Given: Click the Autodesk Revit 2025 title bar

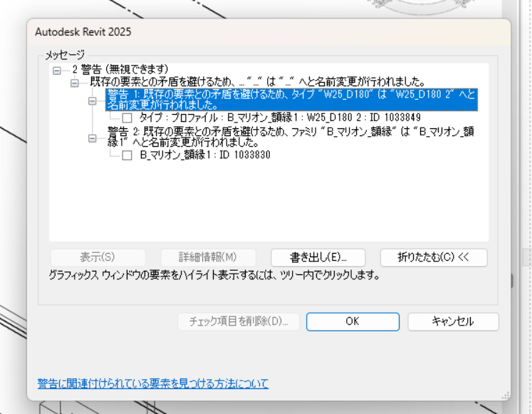Looking at the screenshot, I should 268,32.
